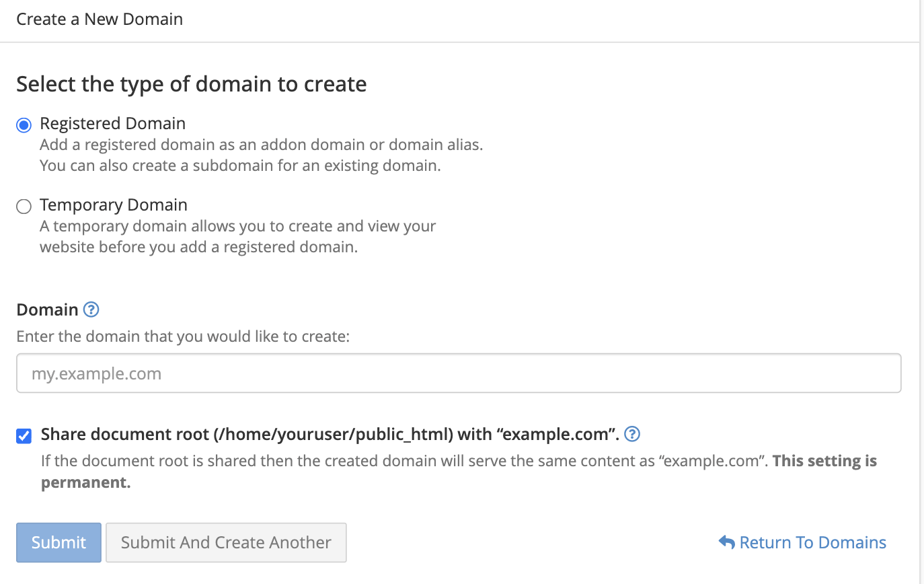924x584 pixels.
Task: Click 'Select the type of domain to create' heading
Action: coord(192,84)
